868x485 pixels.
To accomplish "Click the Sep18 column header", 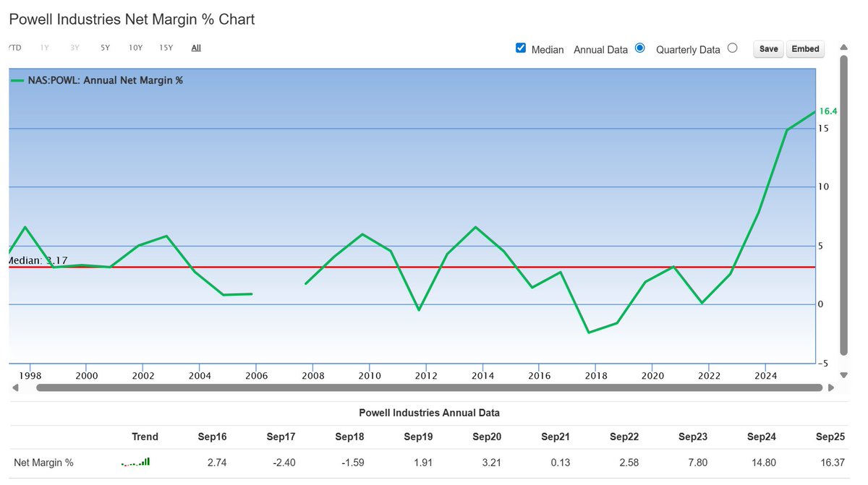I will pos(349,437).
